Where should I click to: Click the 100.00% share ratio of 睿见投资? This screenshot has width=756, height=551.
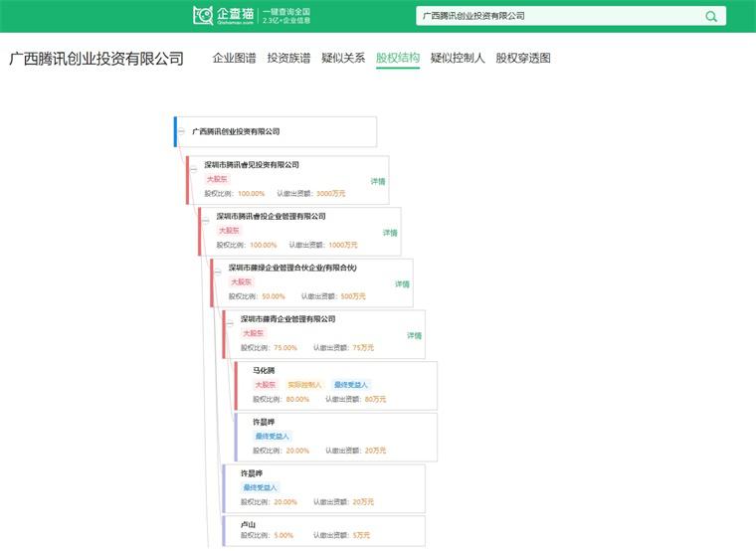pyautogui.click(x=252, y=193)
